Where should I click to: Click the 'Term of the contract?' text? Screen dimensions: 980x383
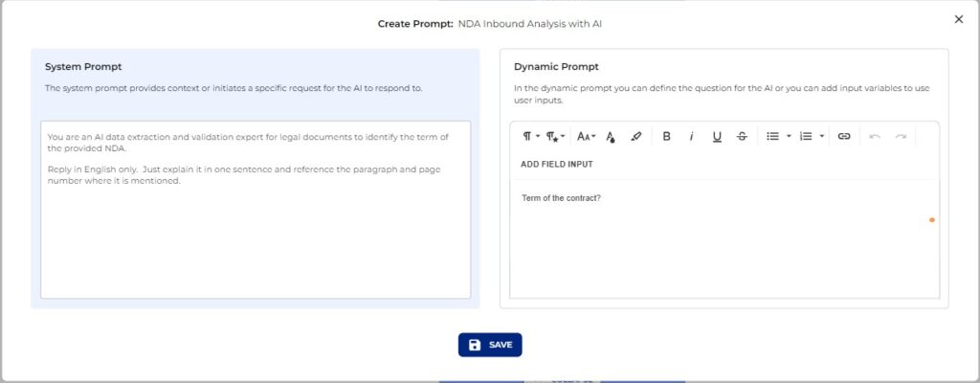[x=561, y=198]
